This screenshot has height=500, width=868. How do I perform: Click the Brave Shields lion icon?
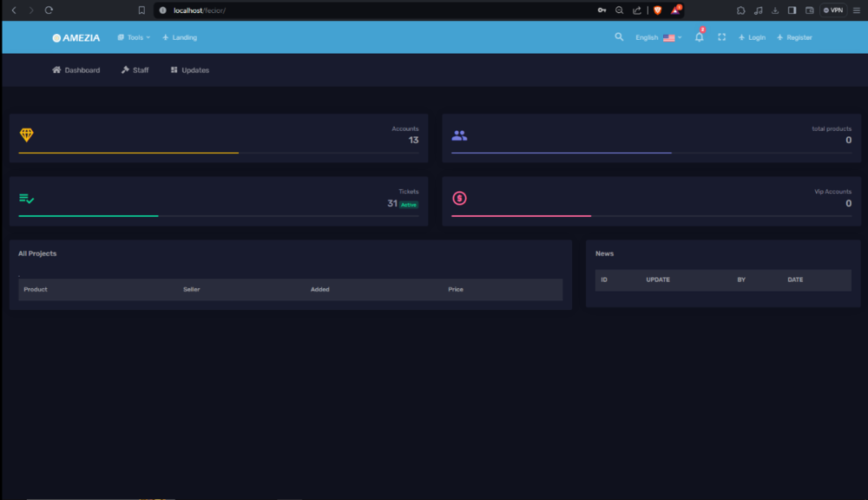pyautogui.click(x=657, y=10)
